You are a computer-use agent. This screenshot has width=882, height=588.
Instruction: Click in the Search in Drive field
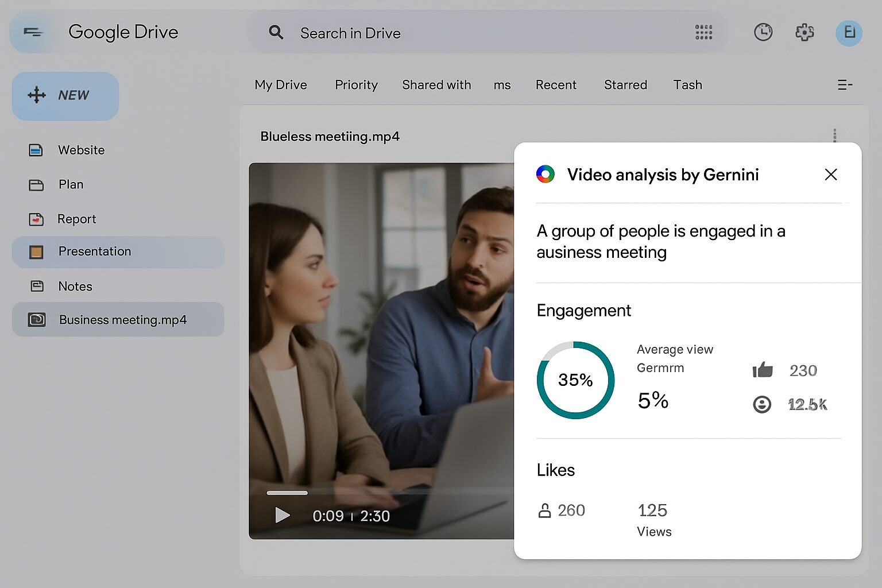488,32
